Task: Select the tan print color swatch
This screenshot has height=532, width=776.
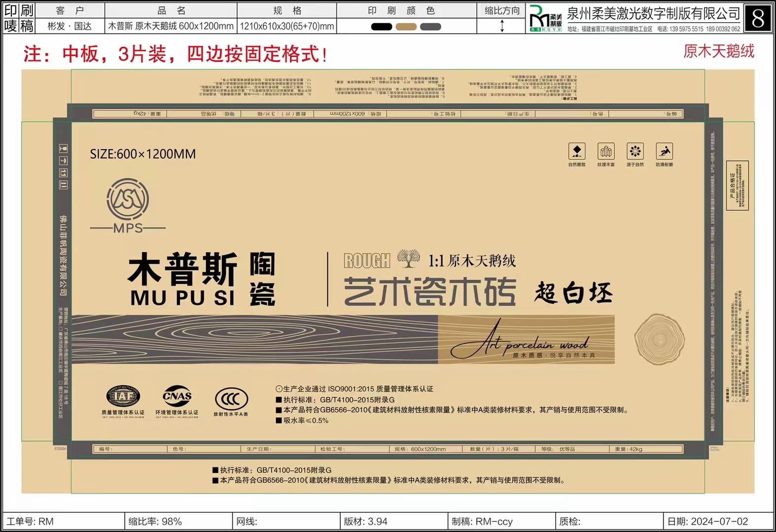Action: pos(406,27)
